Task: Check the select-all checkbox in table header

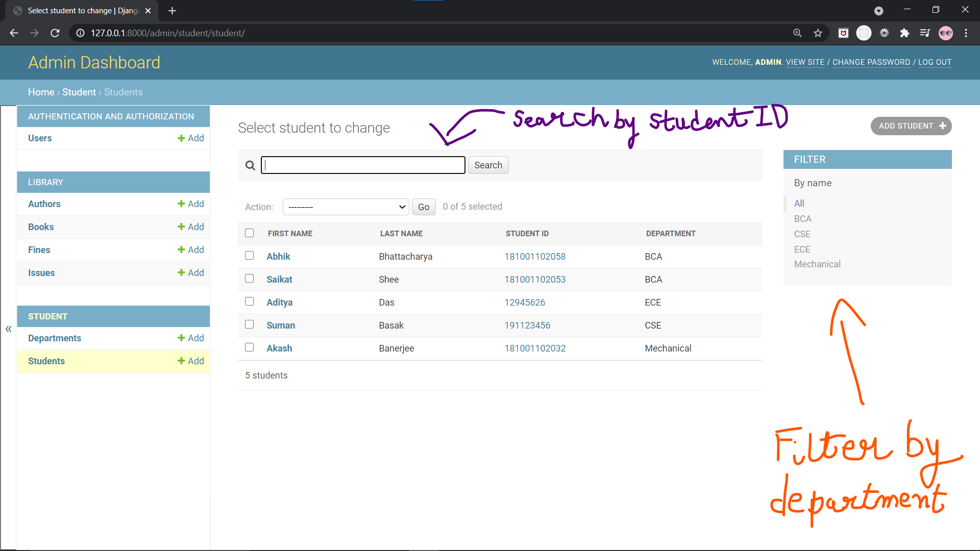Action: click(249, 233)
